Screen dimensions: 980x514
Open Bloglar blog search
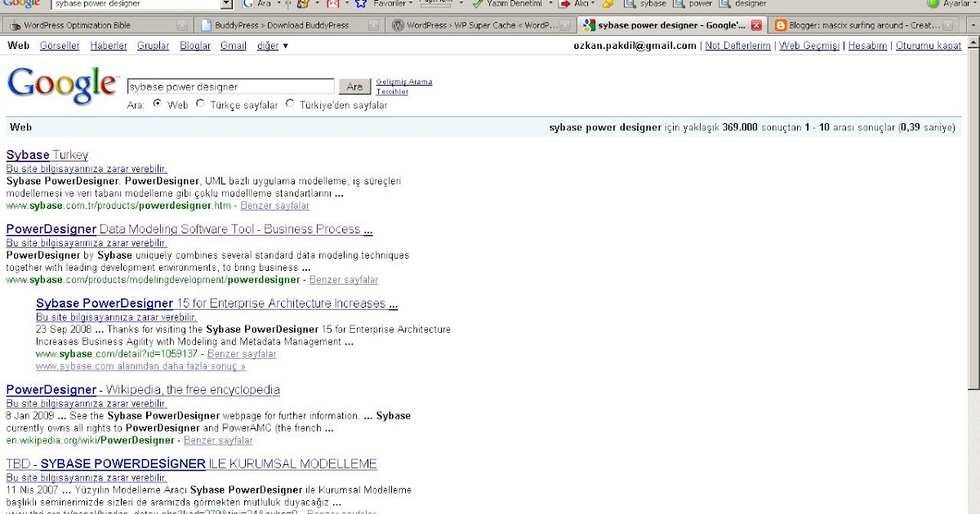point(195,46)
